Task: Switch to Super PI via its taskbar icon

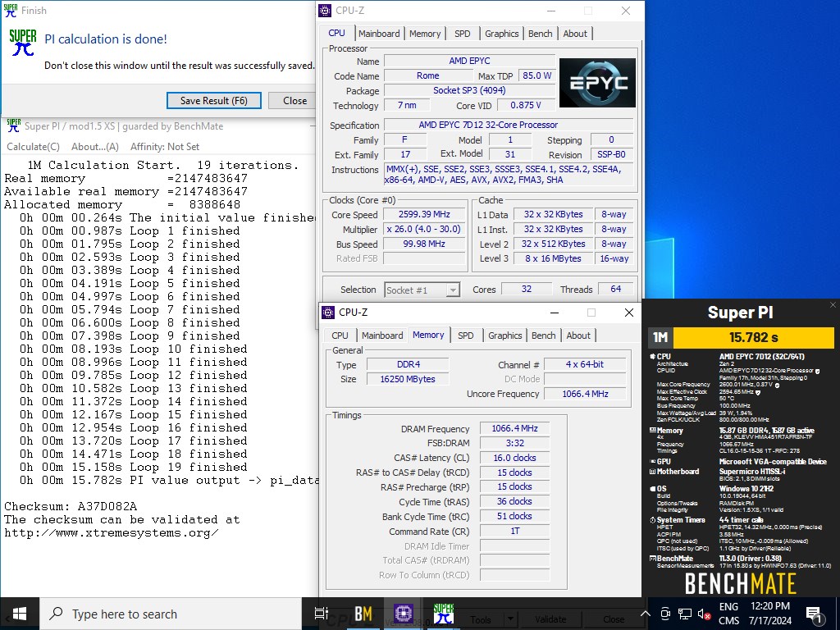Action: click(444, 614)
